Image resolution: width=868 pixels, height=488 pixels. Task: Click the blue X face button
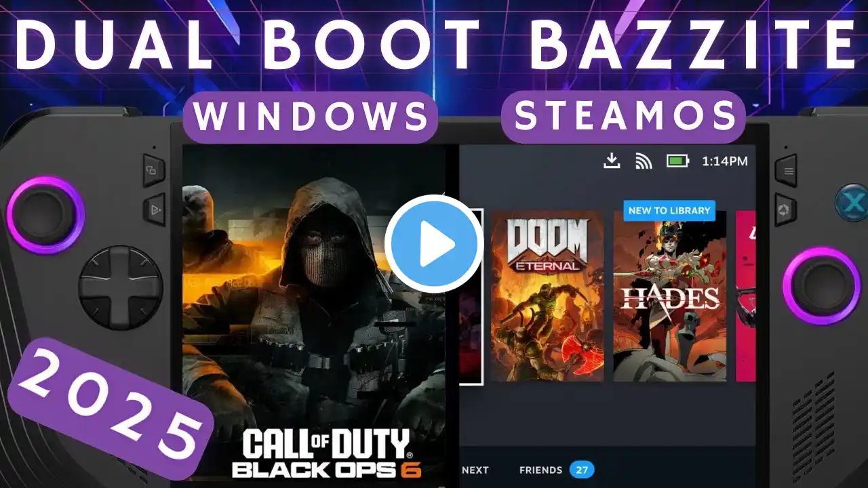[x=852, y=201]
